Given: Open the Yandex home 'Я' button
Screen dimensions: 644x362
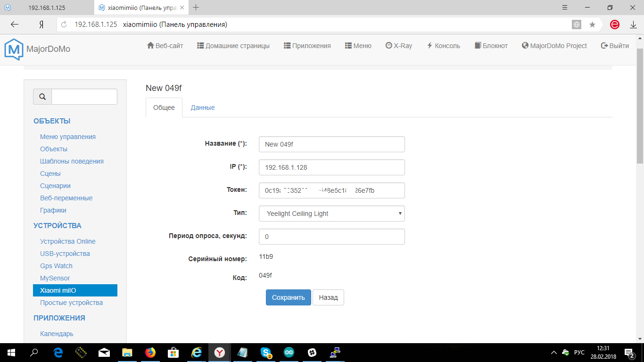Looking at the screenshot, I should pyautogui.click(x=41, y=25).
